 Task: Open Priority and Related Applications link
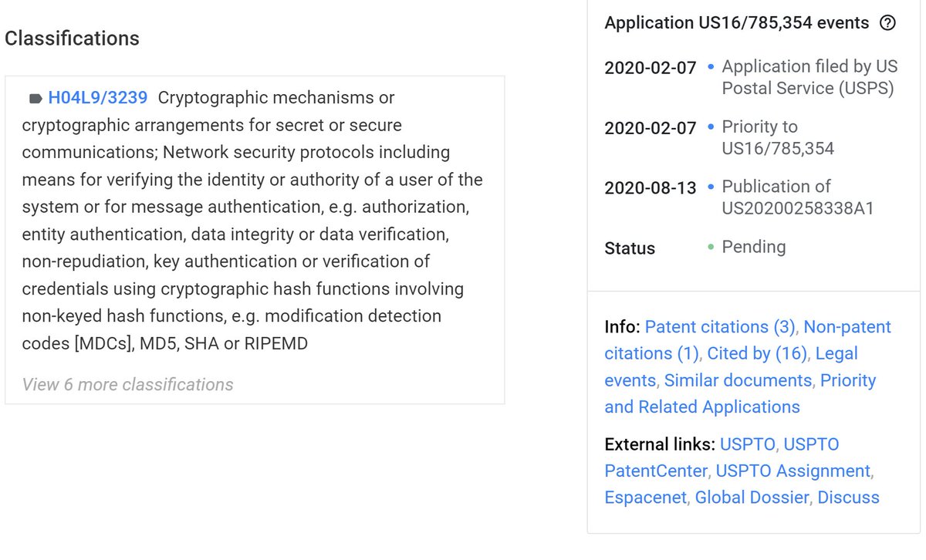741,393
